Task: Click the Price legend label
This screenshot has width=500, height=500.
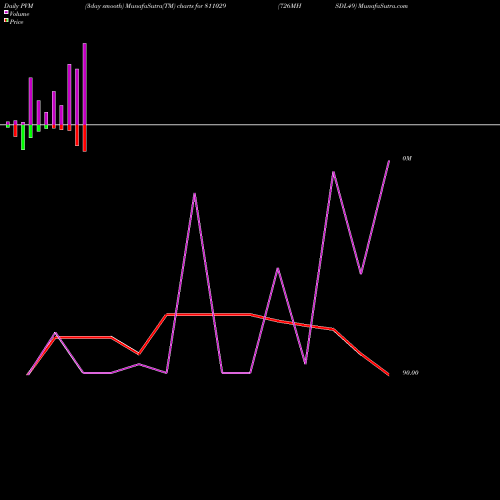Action: (16, 22)
